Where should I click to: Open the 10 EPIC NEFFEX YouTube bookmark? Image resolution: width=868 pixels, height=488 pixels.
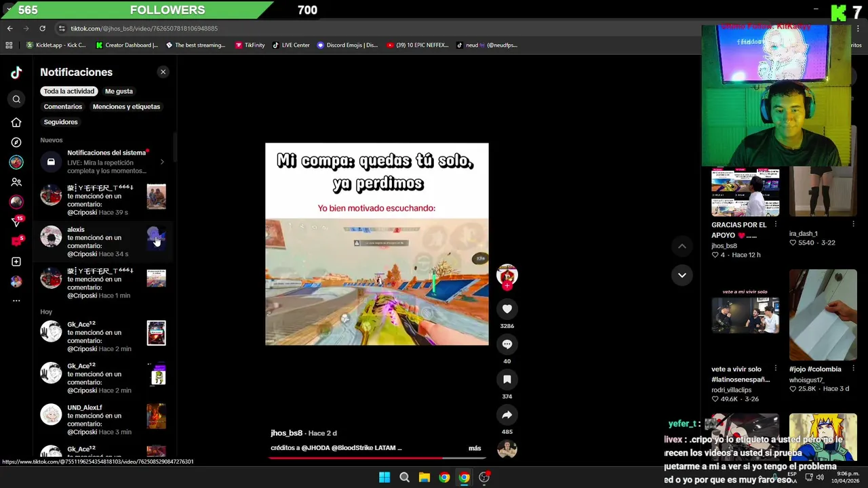point(417,45)
